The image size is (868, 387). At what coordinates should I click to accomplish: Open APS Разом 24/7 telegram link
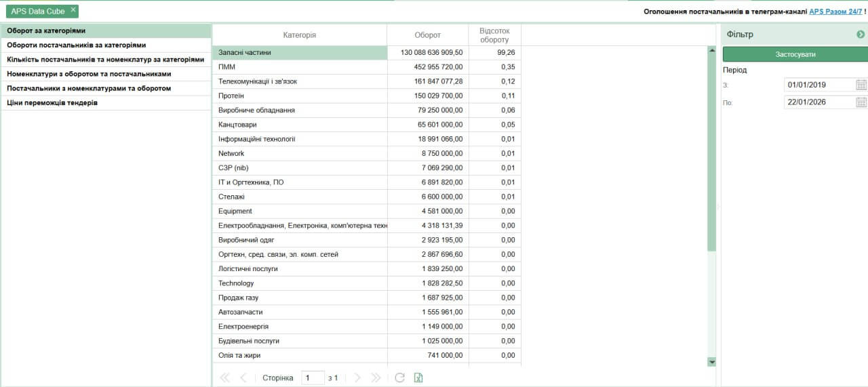835,12
